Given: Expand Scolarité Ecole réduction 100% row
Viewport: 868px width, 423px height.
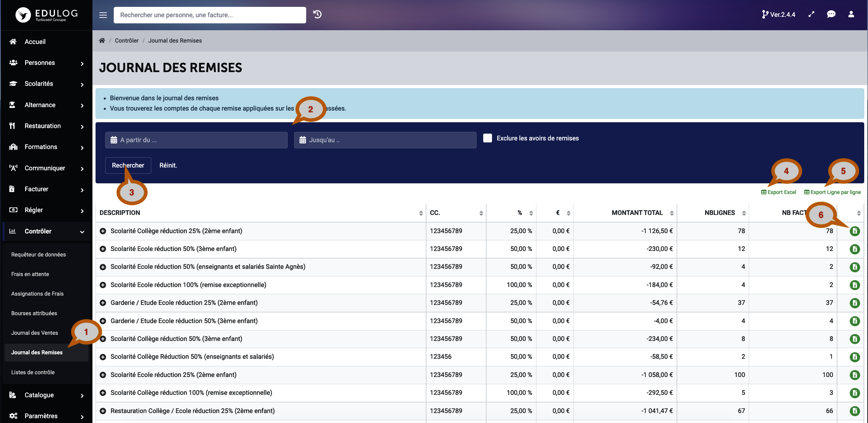Looking at the screenshot, I should coord(103,285).
